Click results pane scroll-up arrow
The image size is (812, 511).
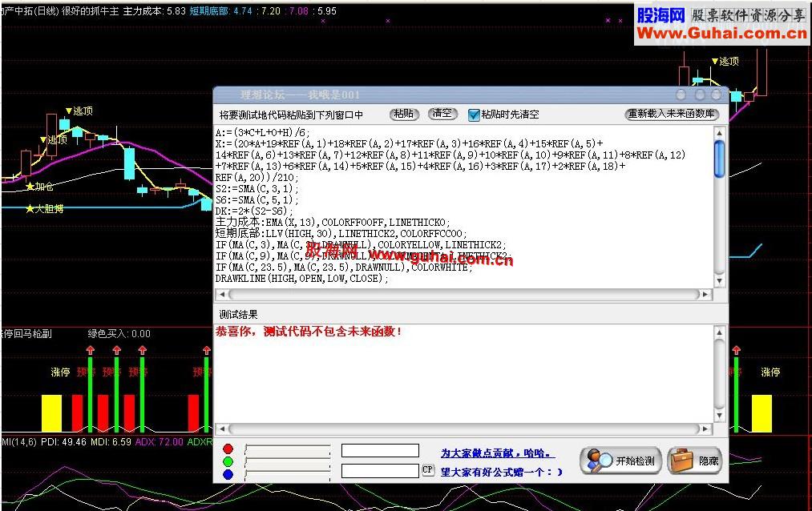[x=719, y=332]
